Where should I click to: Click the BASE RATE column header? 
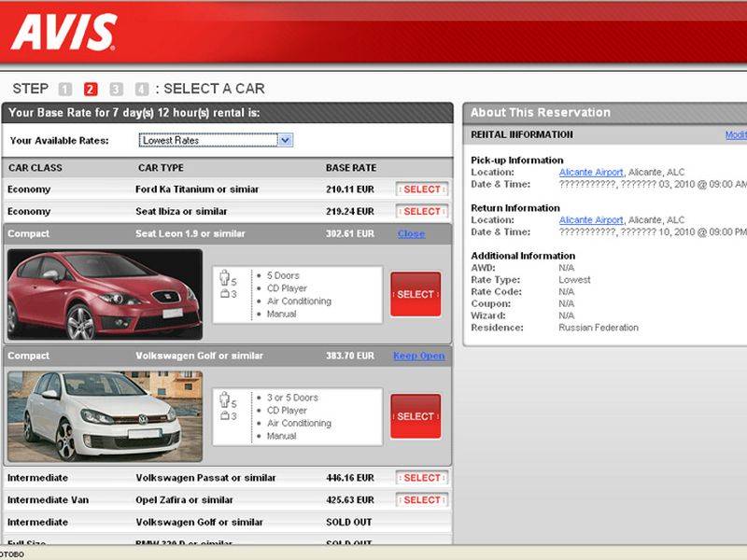point(351,168)
